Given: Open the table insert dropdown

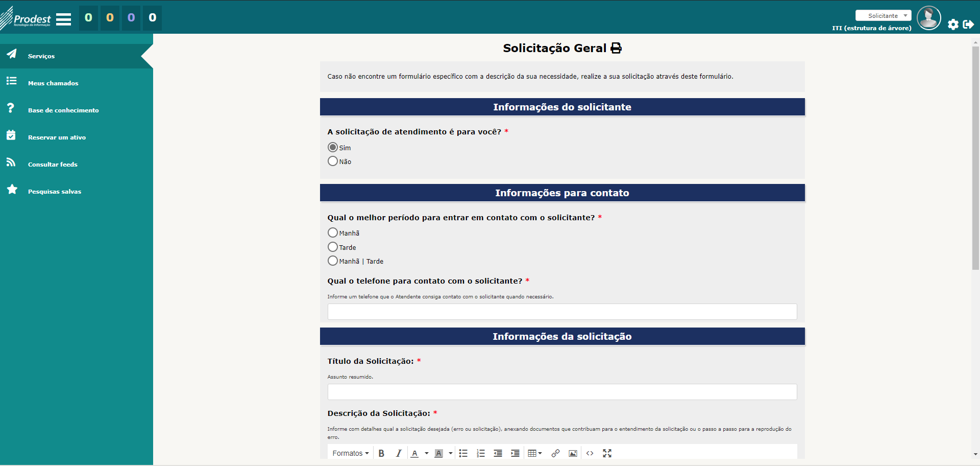Looking at the screenshot, I should point(534,453).
